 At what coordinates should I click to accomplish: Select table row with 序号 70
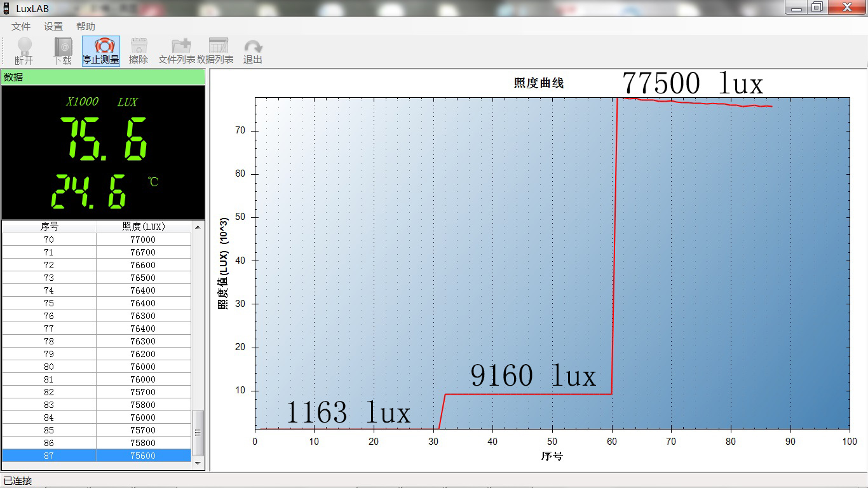97,240
